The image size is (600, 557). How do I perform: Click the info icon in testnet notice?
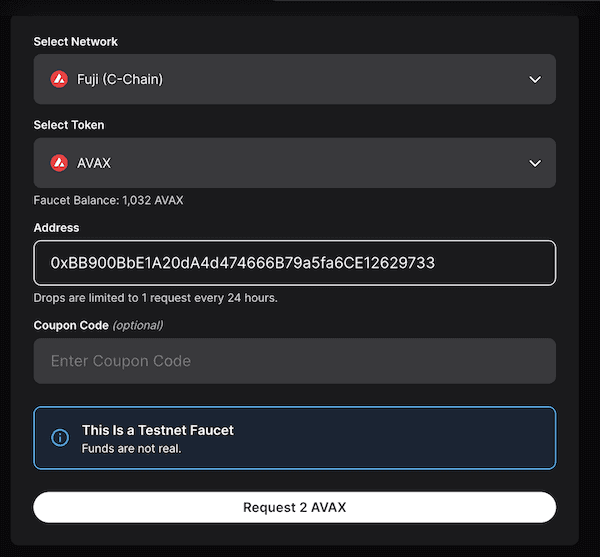pos(60,438)
